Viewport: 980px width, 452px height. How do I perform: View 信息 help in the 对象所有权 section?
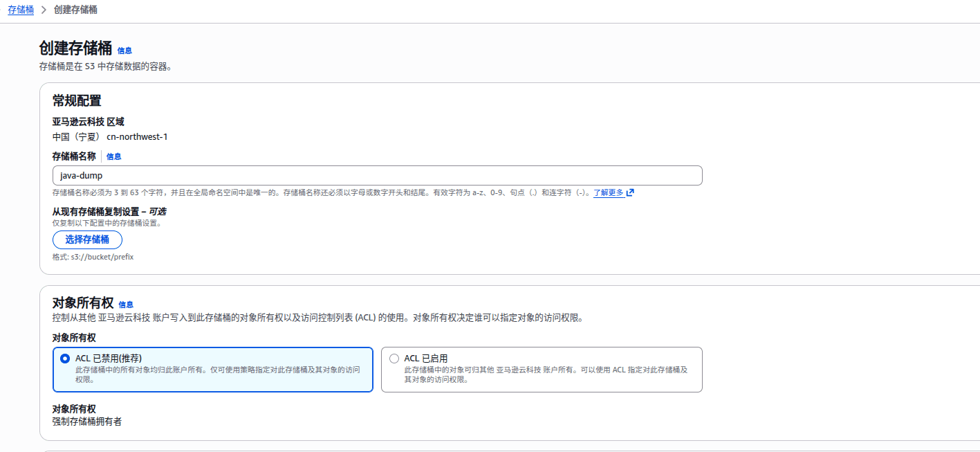(125, 303)
